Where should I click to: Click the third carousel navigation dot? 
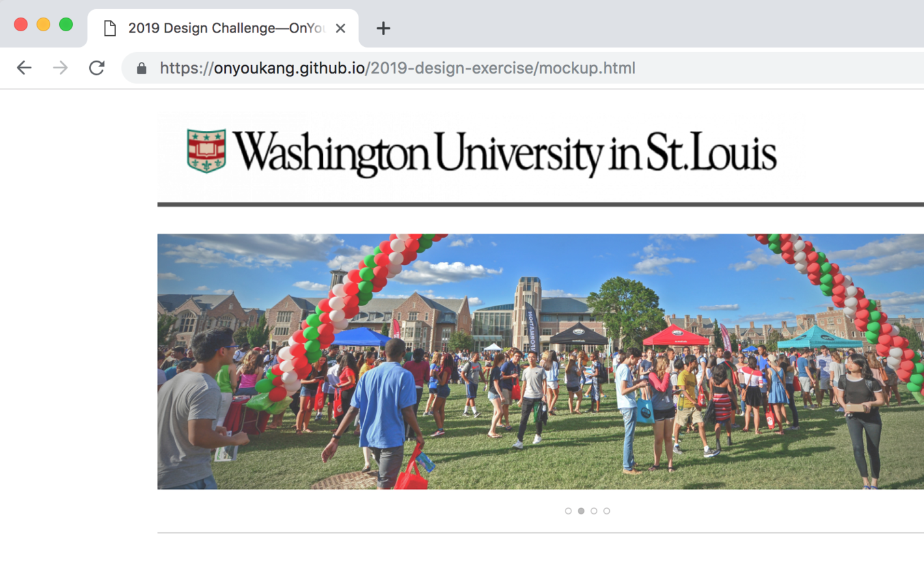click(x=594, y=511)
